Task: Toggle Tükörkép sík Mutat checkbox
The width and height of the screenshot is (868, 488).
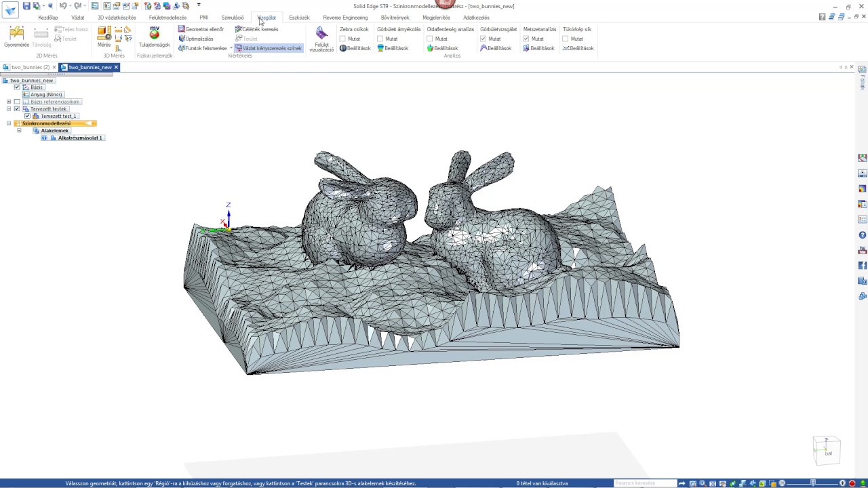Action: [x=566, y=39]
